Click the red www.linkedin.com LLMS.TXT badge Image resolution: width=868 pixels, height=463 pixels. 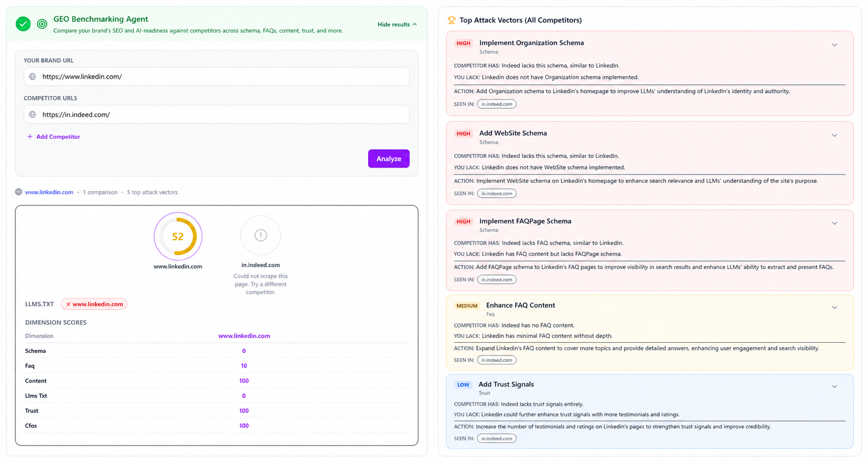(x=94, y=304)
